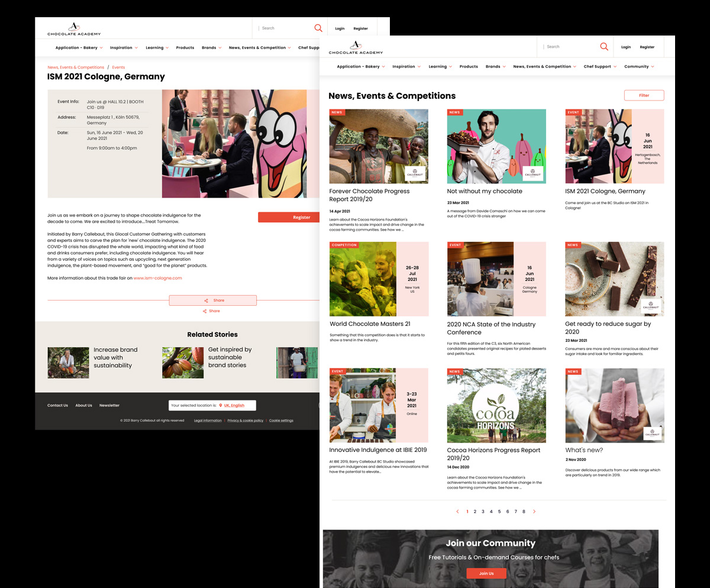This screenshot has height=588, width=710.
Task: Expand the Community dropdown menu
Action: 639,67
